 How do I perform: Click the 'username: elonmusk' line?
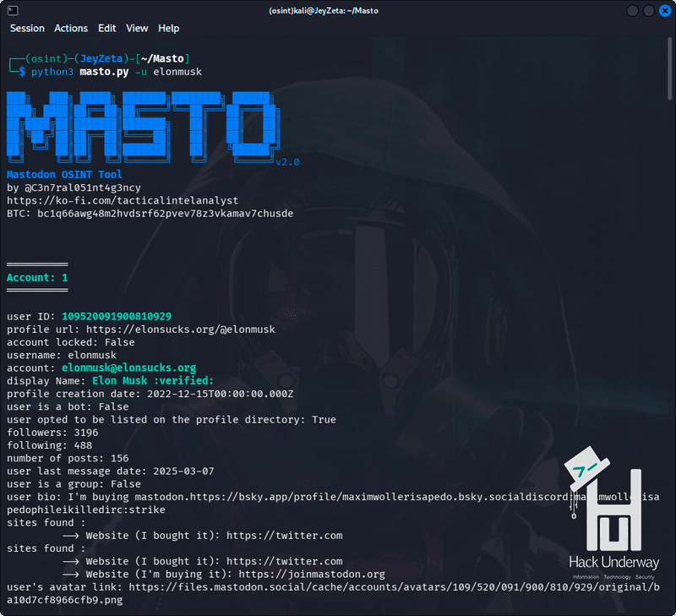[62, 355]
